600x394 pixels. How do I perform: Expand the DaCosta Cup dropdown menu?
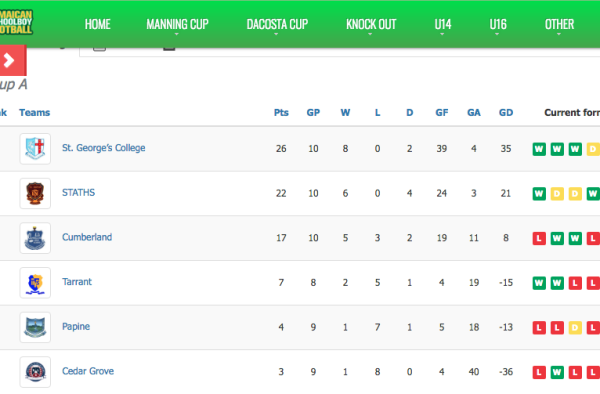coord(277,24)
